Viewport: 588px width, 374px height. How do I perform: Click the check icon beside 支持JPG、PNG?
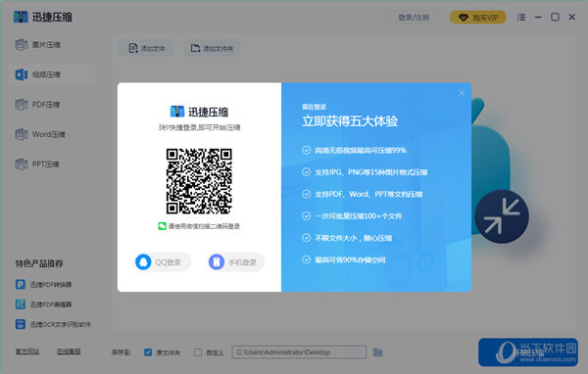(307, 172)
